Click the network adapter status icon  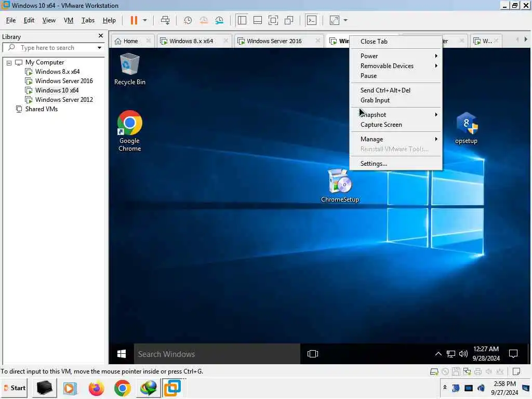pos(467,372)
